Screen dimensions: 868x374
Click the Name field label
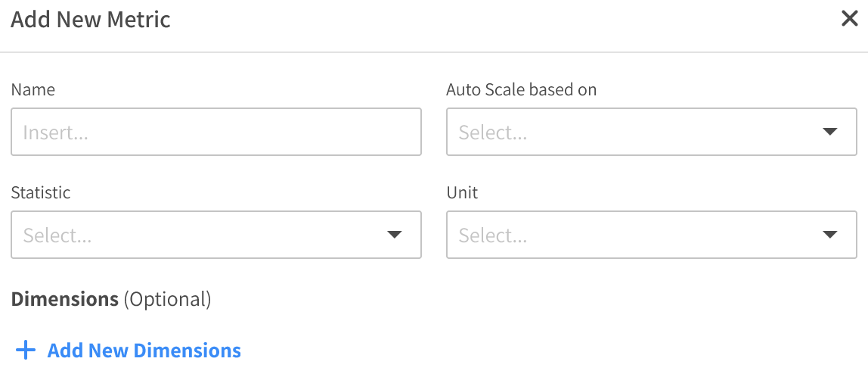coord(33,89)
